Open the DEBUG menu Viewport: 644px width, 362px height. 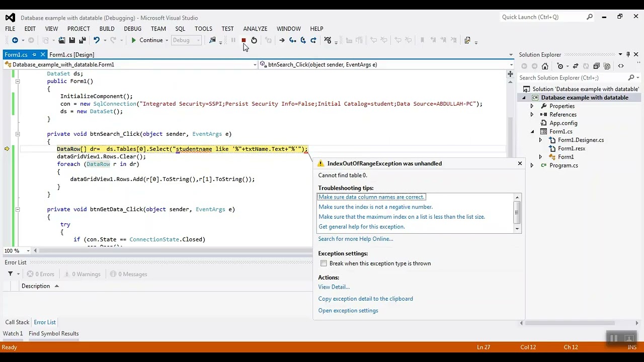[132, 29]
